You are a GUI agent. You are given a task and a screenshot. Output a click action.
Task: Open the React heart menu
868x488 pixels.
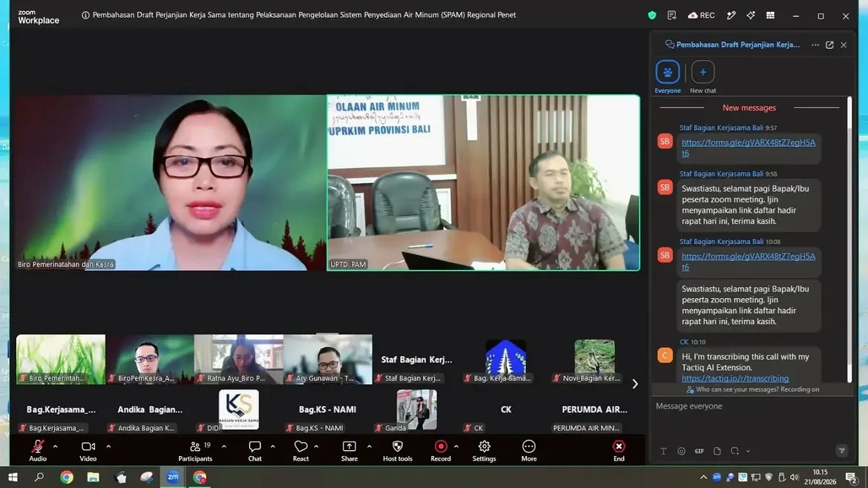(300, 450)
